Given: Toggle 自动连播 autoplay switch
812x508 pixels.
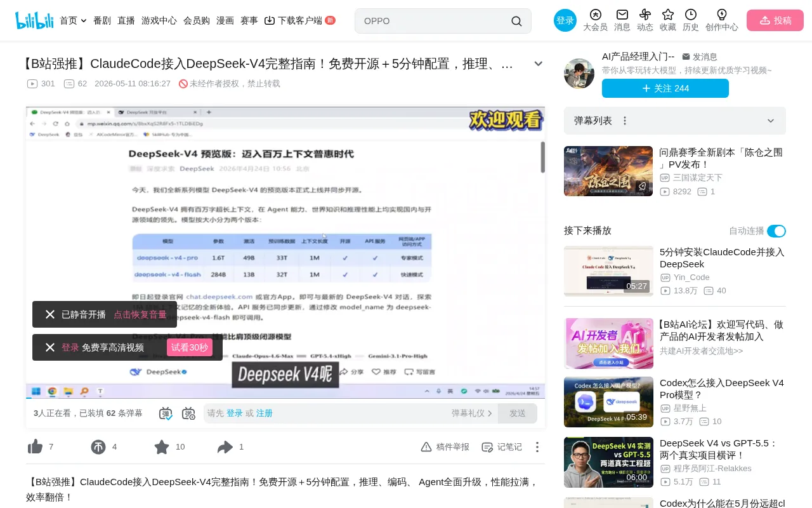Looking at the screenshot, I should click(776, 231).
